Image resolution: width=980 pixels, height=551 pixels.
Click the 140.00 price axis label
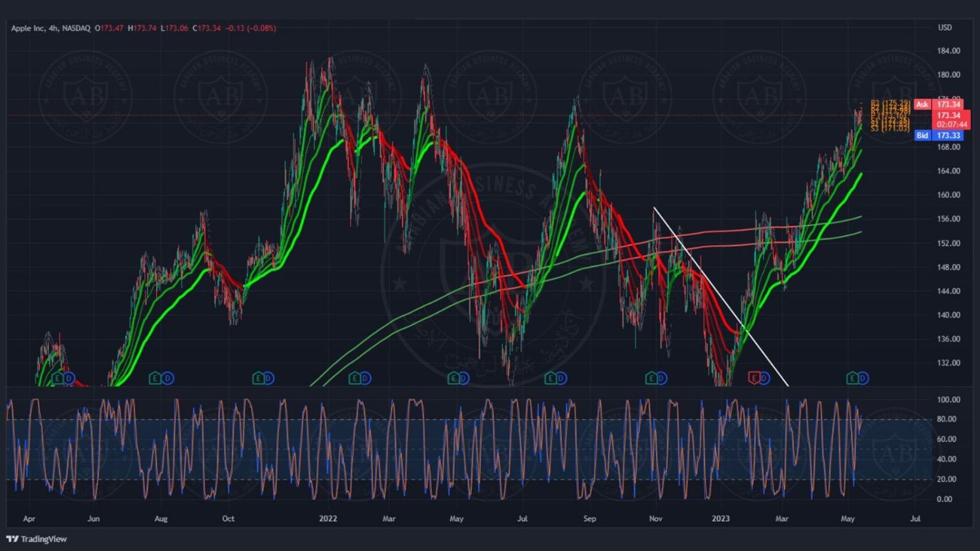(x=949, y=315)
